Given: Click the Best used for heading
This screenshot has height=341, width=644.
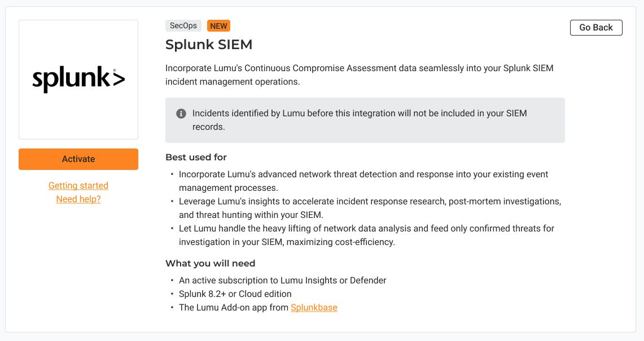Looking at the screenshot, I should [196, 158].
